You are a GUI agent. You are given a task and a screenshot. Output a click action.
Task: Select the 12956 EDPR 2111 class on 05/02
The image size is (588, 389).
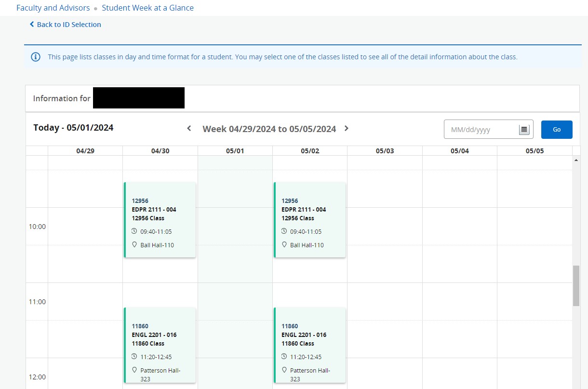point(309,219)
